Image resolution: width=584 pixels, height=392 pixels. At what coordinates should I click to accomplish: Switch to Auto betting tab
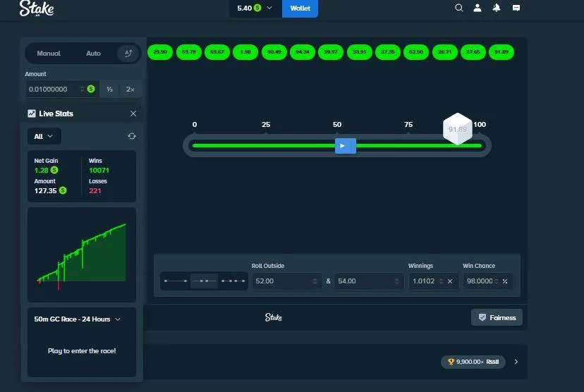(x=94, y=54)
